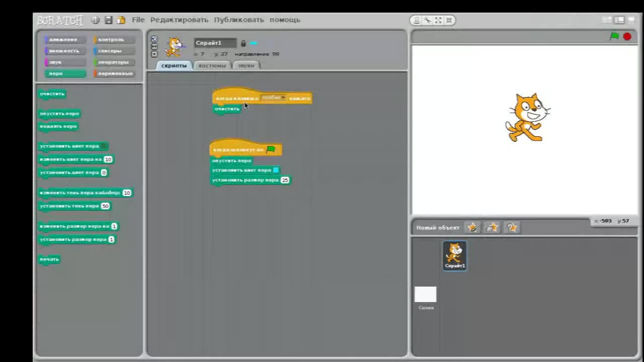Select the duplicate stamp tool

tap(417, 21)
